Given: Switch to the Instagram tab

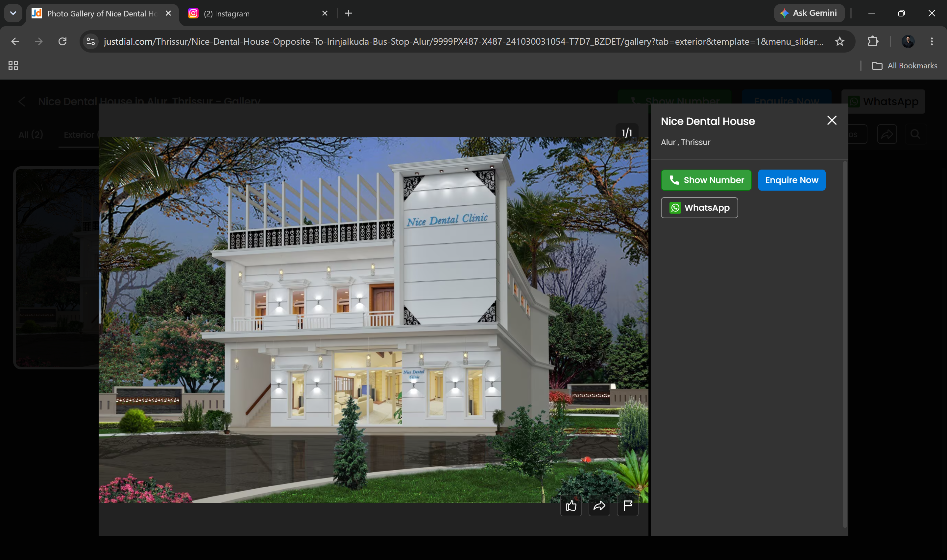Looking at the screenshot, I should 257,13.
